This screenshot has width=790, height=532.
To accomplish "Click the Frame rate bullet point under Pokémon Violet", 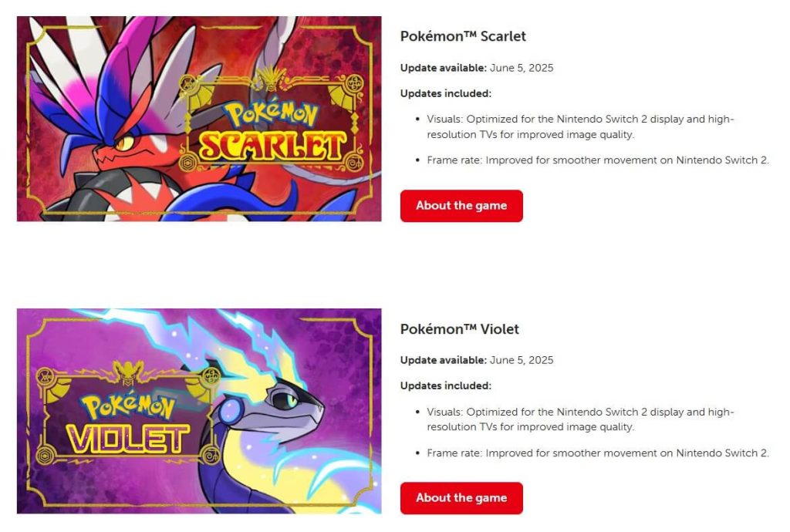I will click(598, 453).
